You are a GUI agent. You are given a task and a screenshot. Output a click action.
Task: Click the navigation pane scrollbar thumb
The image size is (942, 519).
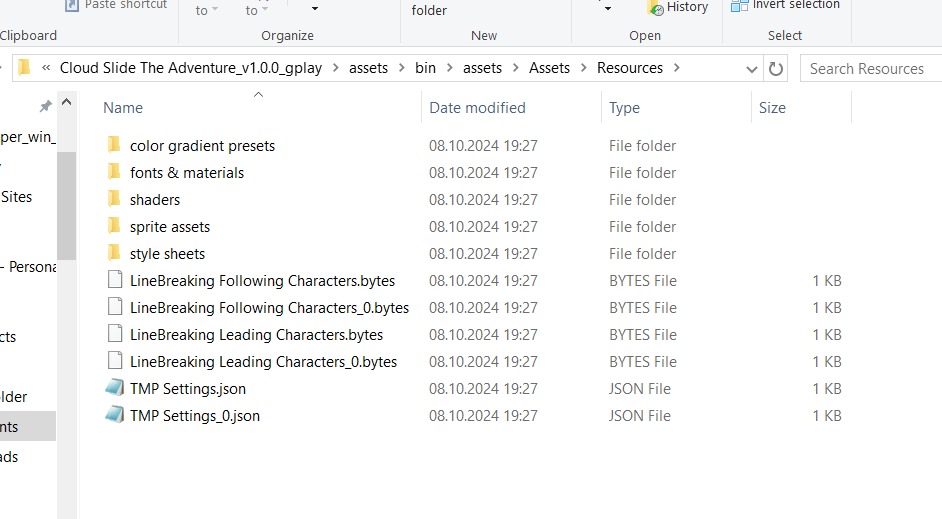coord(67,205)
